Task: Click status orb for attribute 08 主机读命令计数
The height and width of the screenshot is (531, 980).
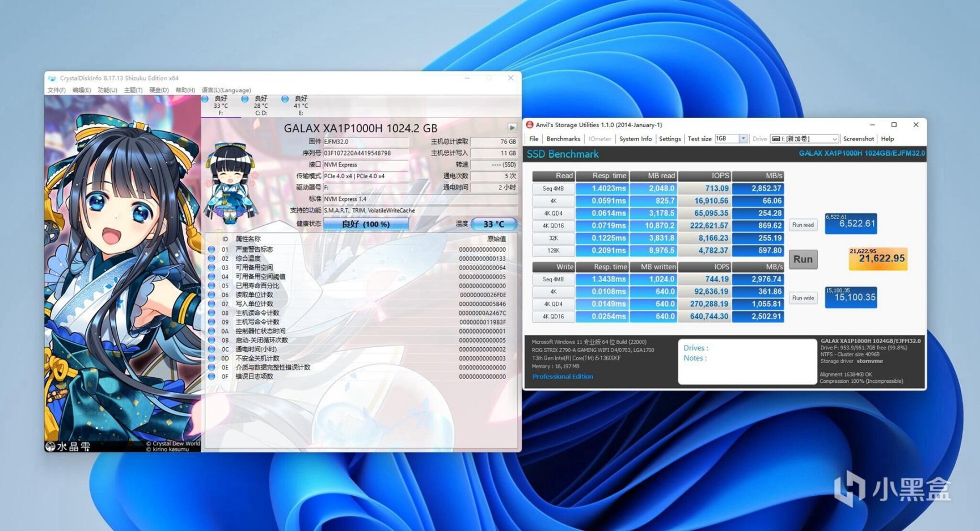Action: coord(212,313)
